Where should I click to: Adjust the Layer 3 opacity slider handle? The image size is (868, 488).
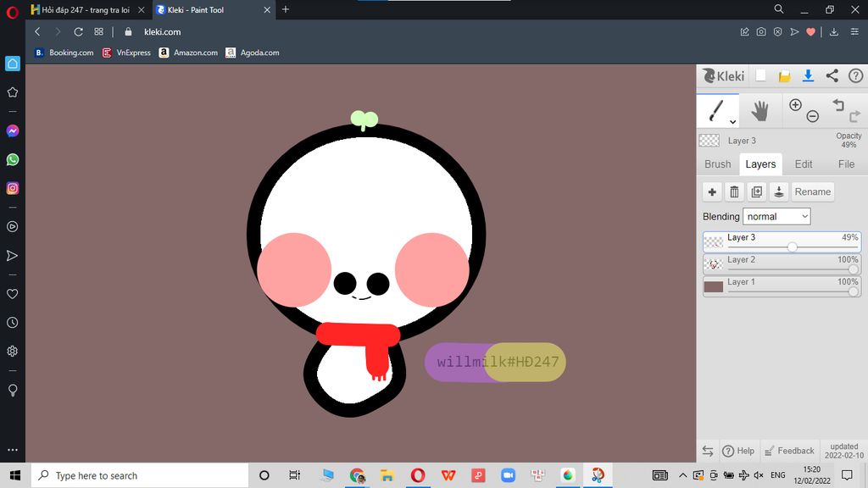[x=793, y=247]
